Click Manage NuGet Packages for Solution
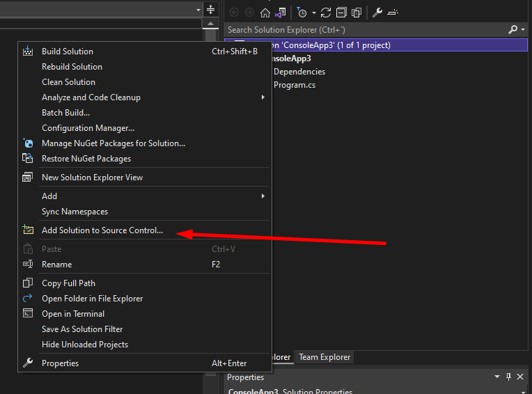Viewport: 532px width, 394px height. (114, 143)
